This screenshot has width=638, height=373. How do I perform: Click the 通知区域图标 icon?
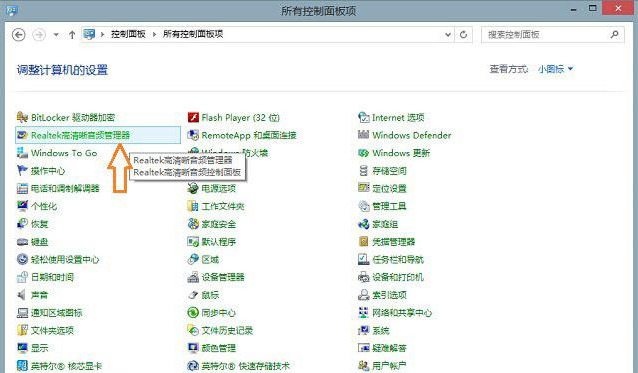[x=22, y=312]
